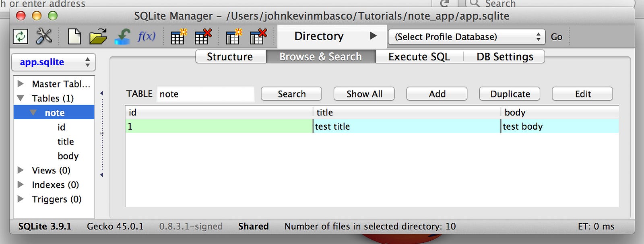
Task: Collapse the Tables (1) tree node
Action: [x=21, y=98]
